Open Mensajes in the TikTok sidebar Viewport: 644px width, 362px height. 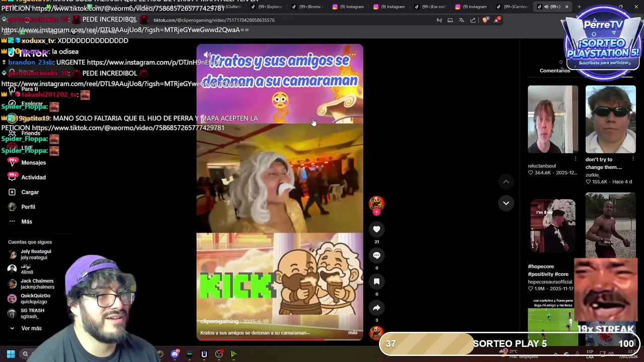(33, 162)
